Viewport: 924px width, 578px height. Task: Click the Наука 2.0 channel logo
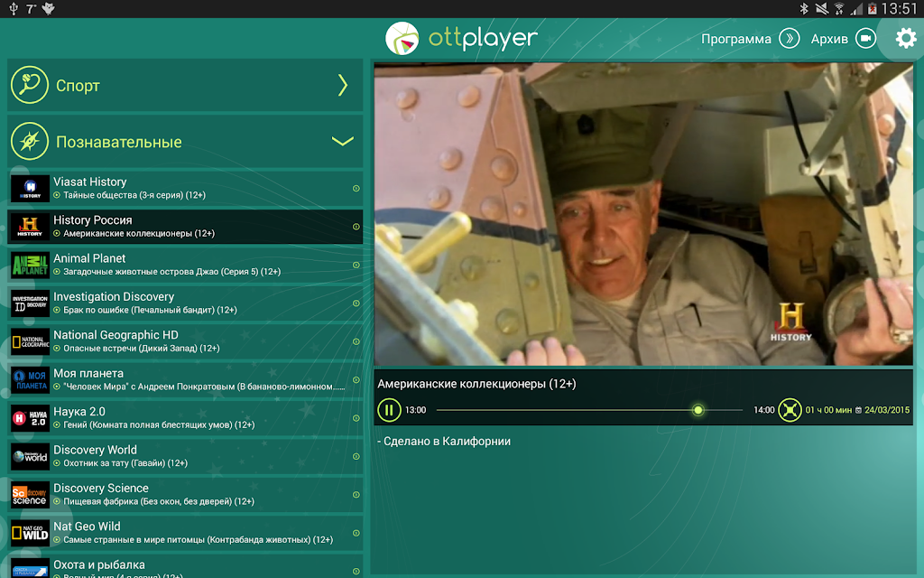30,418
